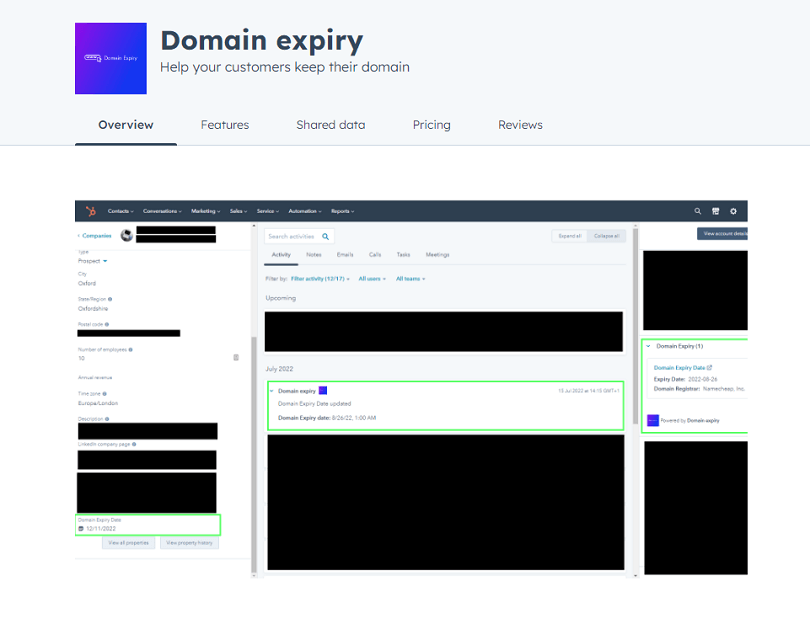
Task: Open the settings gear icon
Action: pos(733,211)
